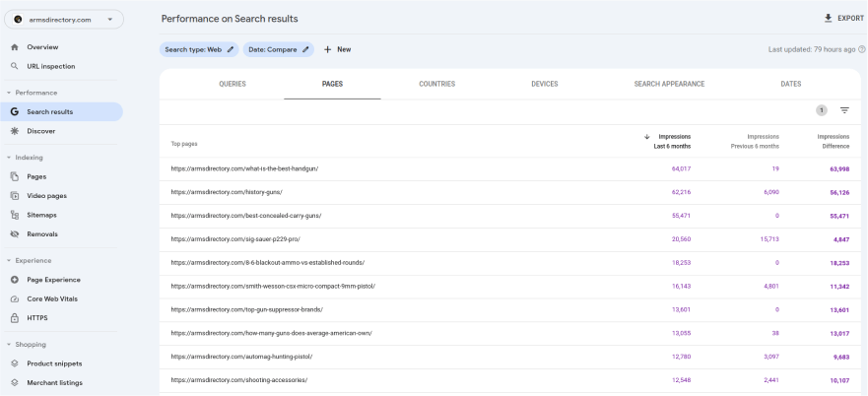Viewport: 868px width, 396px height.
Task: Click the sig-sauer-p229-pro page row
Action: pos(509,239)
